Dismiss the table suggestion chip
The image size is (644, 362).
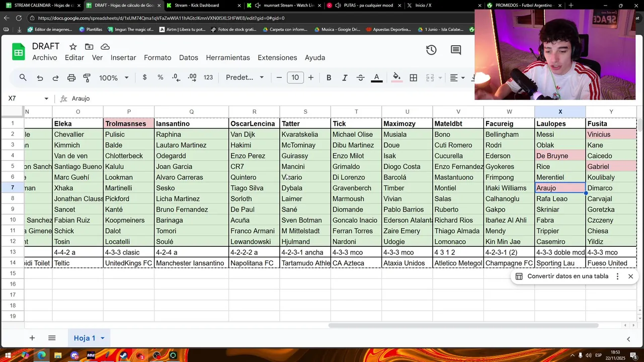coord(630,276)
